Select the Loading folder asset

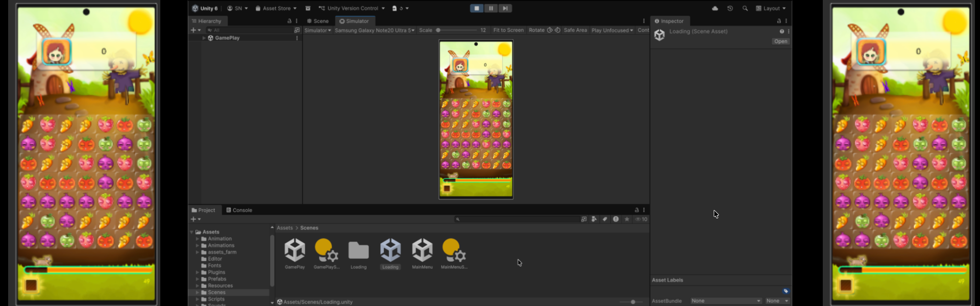click(358, 253)
